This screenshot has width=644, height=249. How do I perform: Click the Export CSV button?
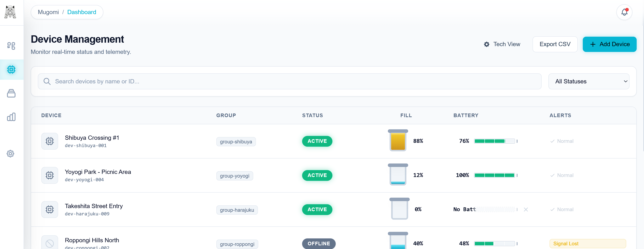pos(555,44)
